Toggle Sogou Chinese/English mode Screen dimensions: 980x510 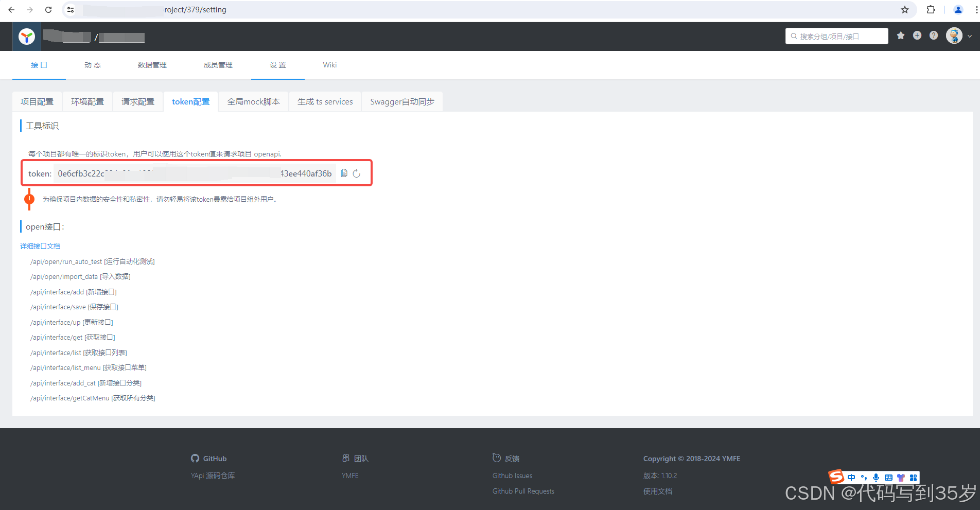(851, 478)
